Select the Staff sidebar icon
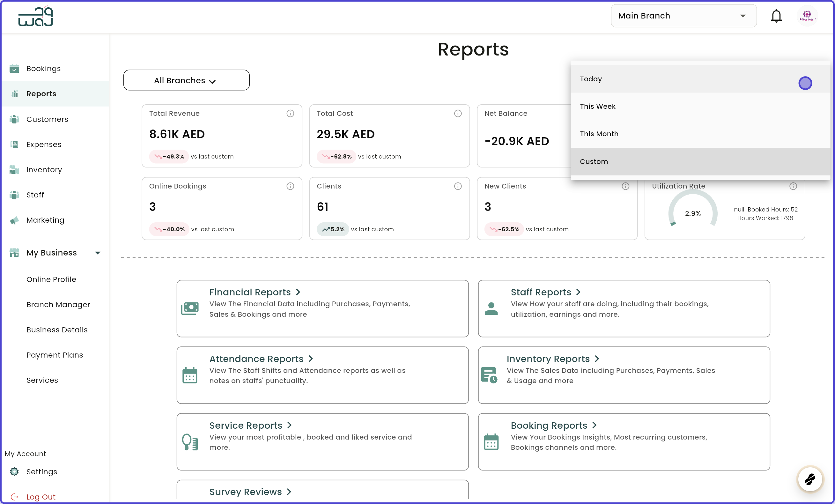Image resolution: width=835 pixels, height=504 pixels. coord(14,195)
